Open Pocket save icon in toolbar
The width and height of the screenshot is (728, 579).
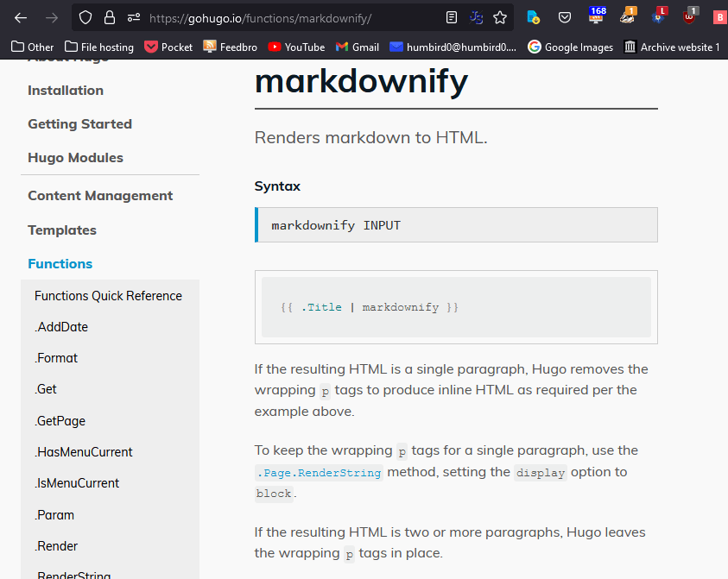564,17
